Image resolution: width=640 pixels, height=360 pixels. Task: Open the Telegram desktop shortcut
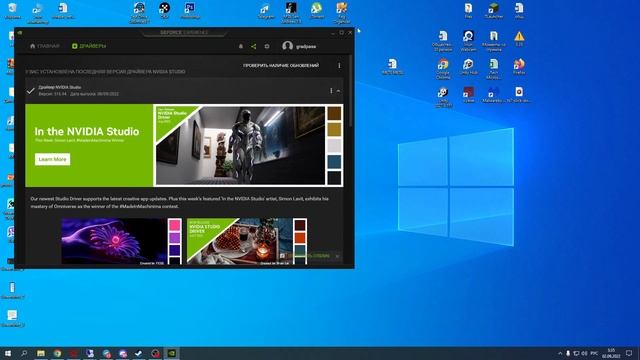click(x=266, y=11)
